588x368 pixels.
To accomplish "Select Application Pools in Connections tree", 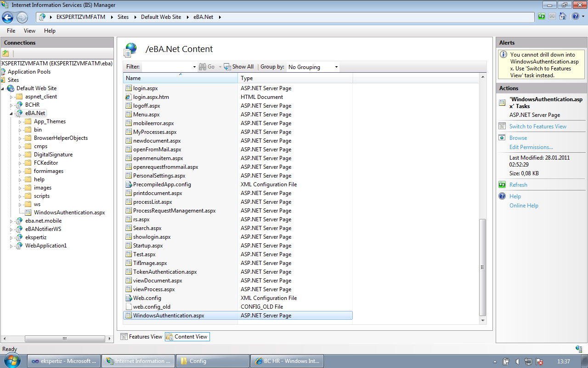I will click(x=29, y=72).
